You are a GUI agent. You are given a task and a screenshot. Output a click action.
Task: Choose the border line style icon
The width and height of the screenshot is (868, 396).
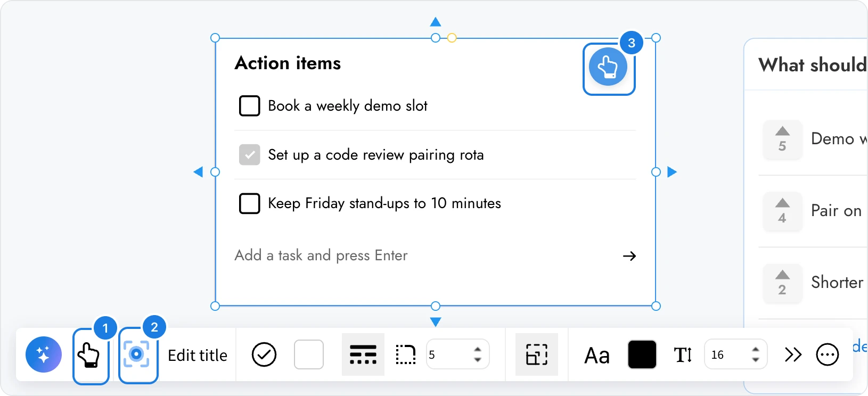(x=363, y=354)
